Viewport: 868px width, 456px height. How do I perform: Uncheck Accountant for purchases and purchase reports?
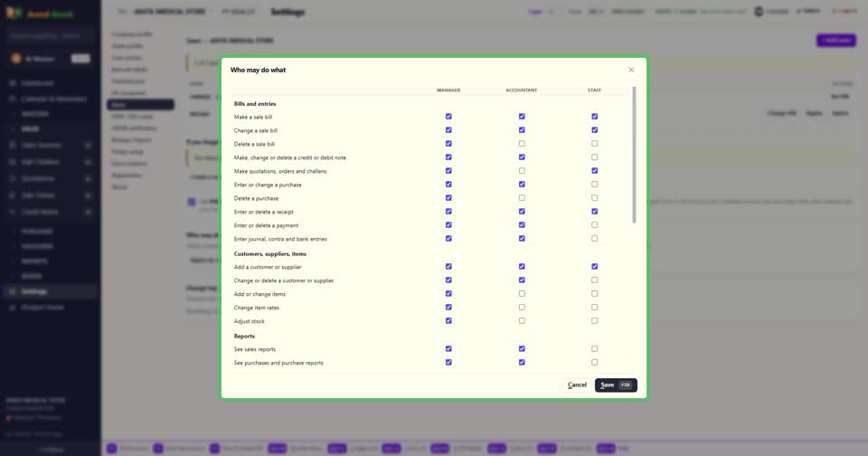pyautogui.click(x=522, y=363)
